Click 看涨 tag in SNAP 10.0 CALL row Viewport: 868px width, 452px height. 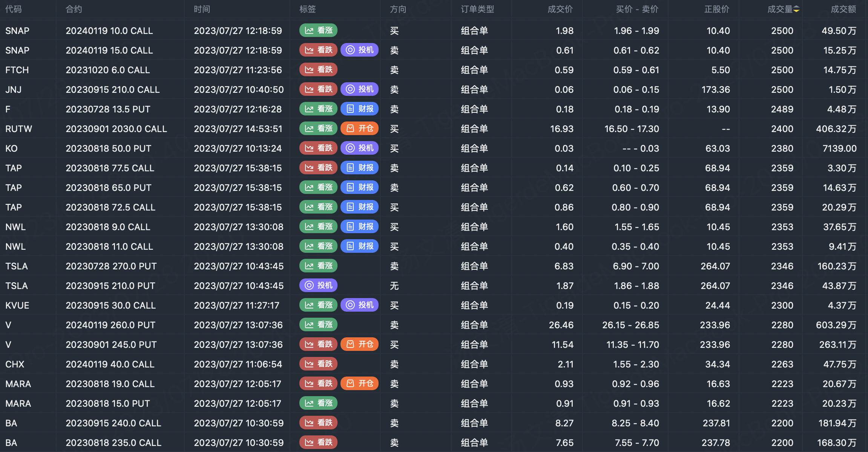318,31
